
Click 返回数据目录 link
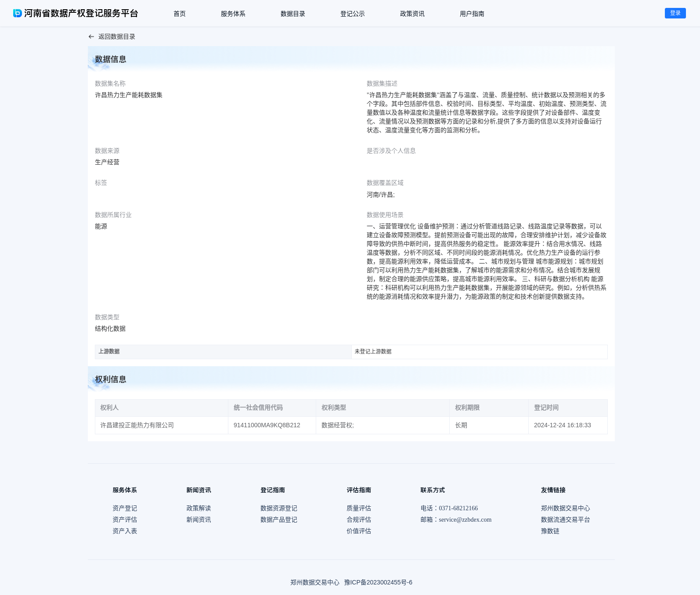pos(117,37)
